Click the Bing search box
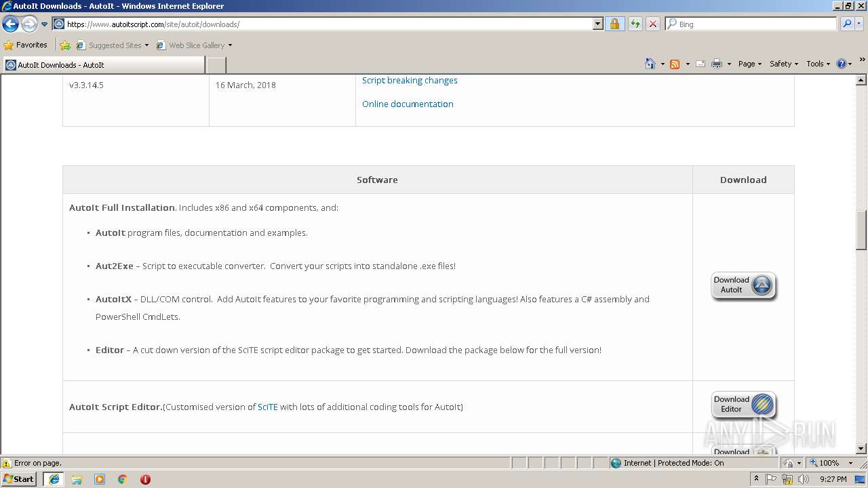This screenshot has height=488, width=868. coord(751,24)
